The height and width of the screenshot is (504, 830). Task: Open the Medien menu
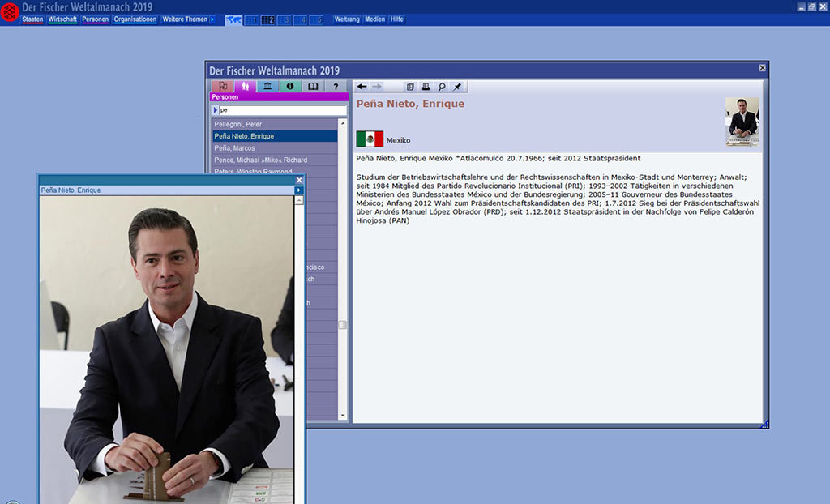[x=374, y=19]
